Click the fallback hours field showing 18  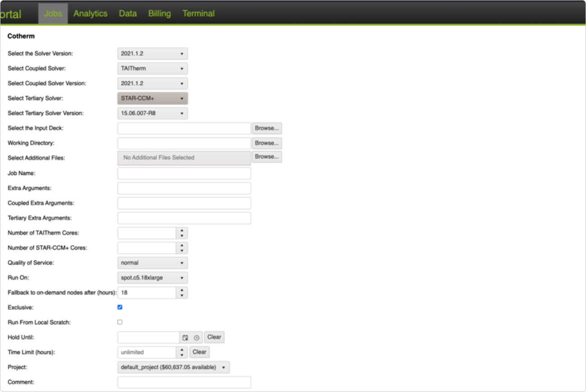tap(147, 293)
